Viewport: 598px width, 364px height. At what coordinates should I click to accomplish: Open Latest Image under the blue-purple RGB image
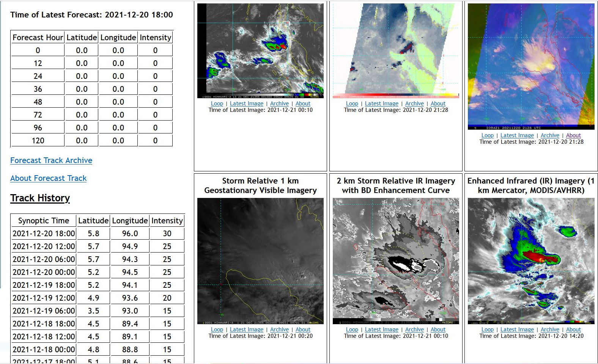[517, 135]
